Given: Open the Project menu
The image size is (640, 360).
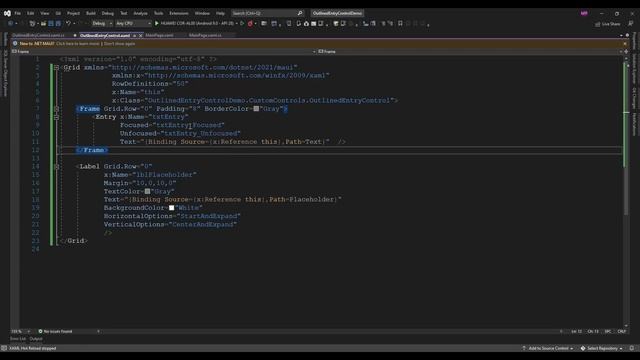Looking at the screenshot, I should [73, 13].
